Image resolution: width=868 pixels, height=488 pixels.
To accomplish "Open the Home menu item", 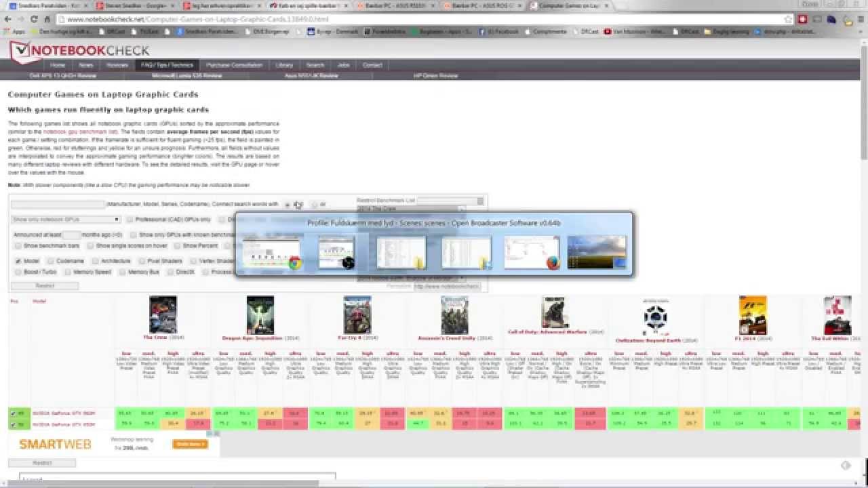I will coord(58,65).
